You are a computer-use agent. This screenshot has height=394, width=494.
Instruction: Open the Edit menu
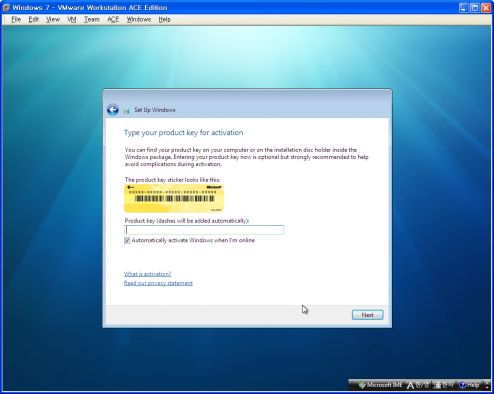pos(34,19)
